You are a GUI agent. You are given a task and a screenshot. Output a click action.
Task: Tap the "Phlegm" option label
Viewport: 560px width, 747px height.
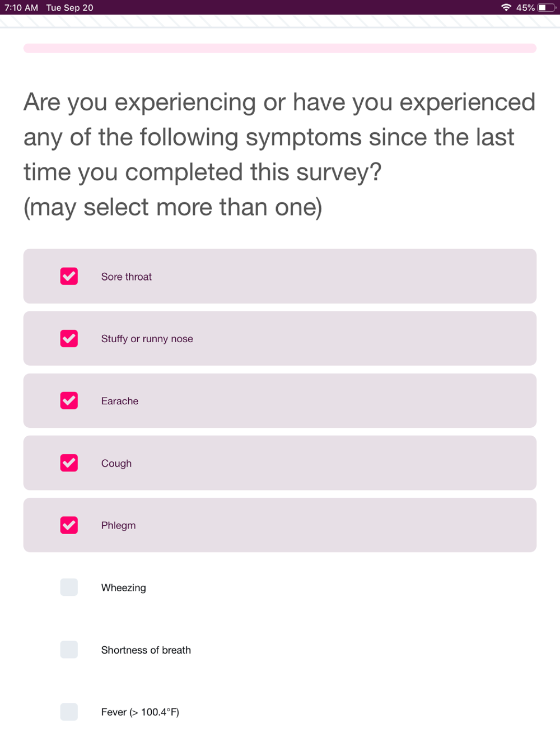[118, 525]
